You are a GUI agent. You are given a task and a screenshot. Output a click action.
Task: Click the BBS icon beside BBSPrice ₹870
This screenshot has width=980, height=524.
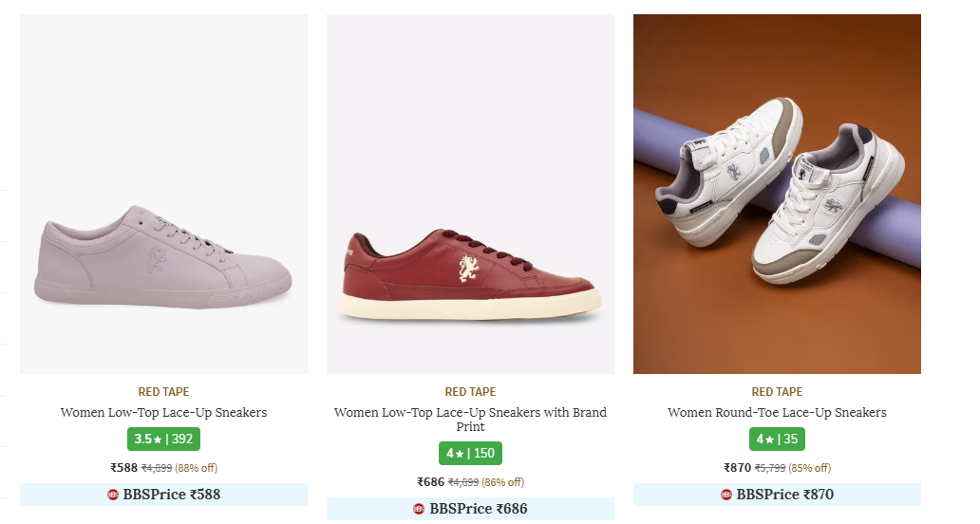pos(726,495)
